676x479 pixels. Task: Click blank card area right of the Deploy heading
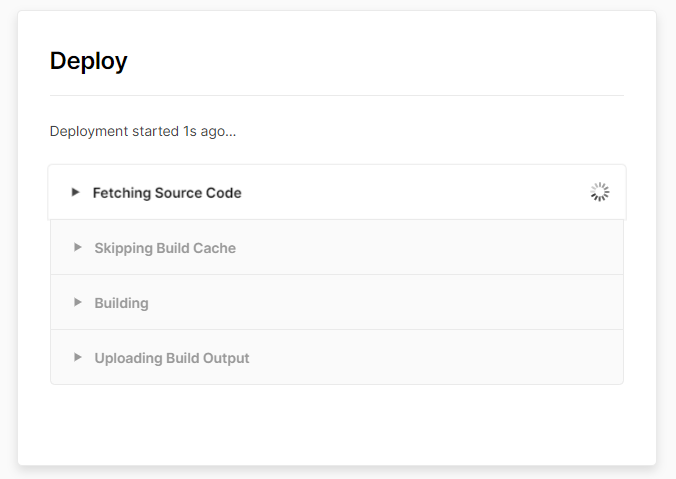point(400,61)
